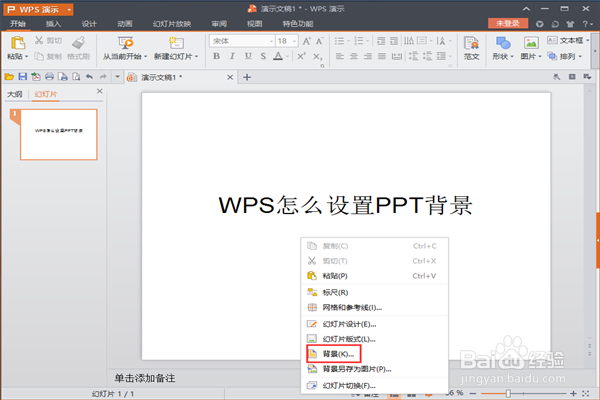The image size is (600, 400).
Task: Click the notes area 单击添加备注
Action: [x=145, y=378]
